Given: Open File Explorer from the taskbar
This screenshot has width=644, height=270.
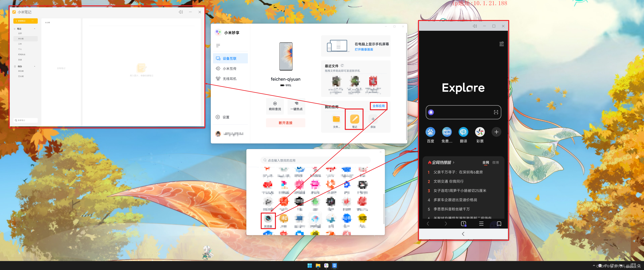Looking at the screenshot, I should tap(318, 266).
